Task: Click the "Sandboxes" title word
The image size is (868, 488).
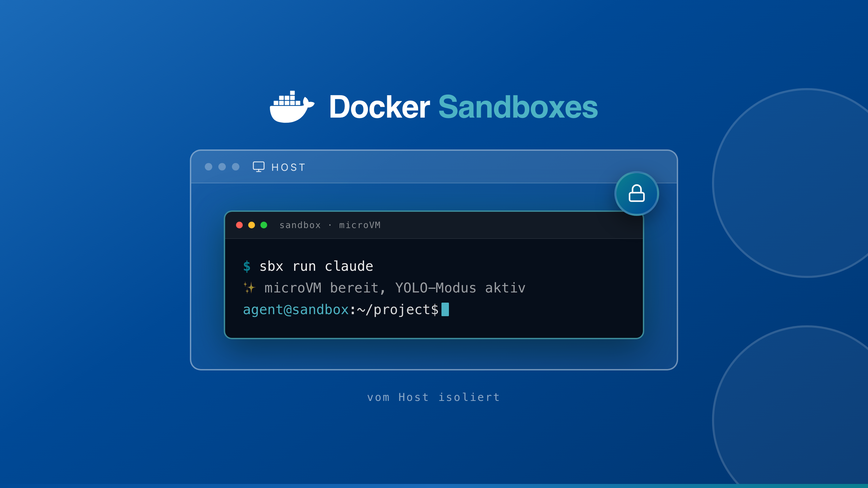Action: click(x=518, y=107)
